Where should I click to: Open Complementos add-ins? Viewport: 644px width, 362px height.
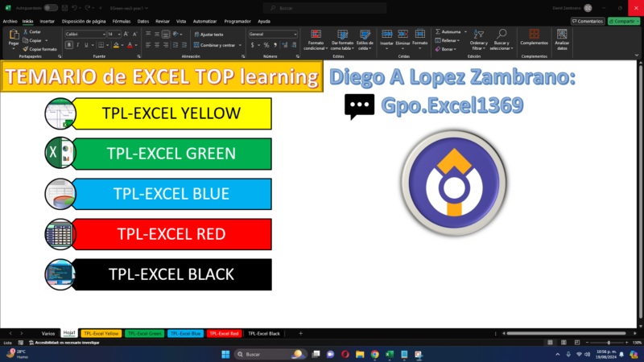[534, 37]
